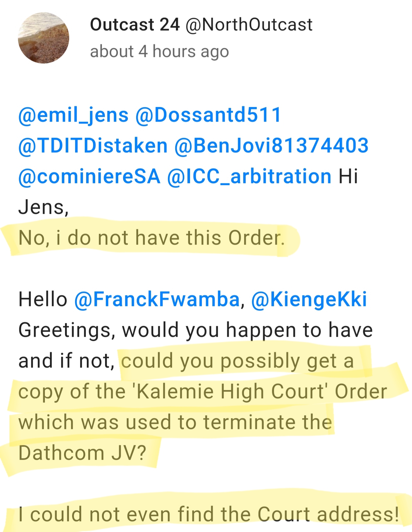
Task: Click the 'about 4 hours ago' timestamp
Action: click(x=159, y=52)
